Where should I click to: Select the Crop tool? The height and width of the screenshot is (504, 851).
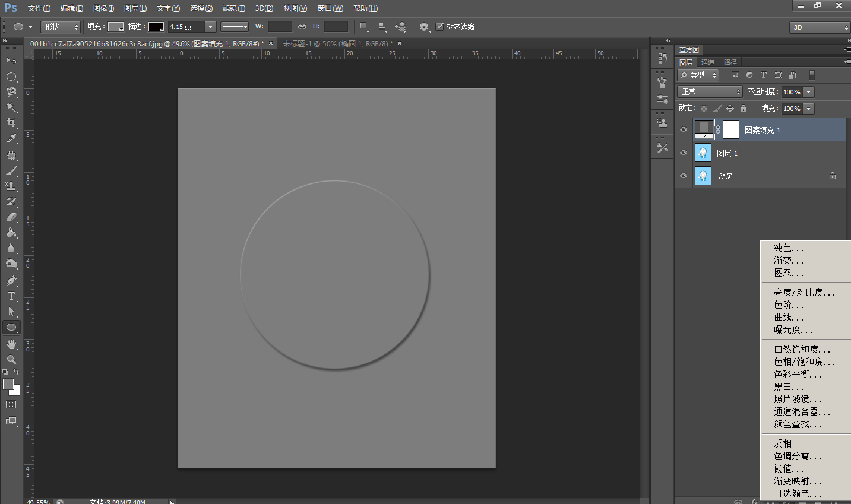pyautogui.click(x=11, y=123)
